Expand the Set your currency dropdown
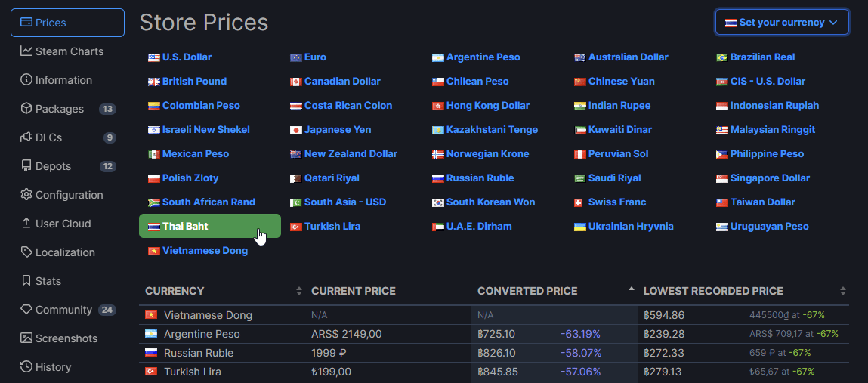868x383 pixels. pos(782,23)
